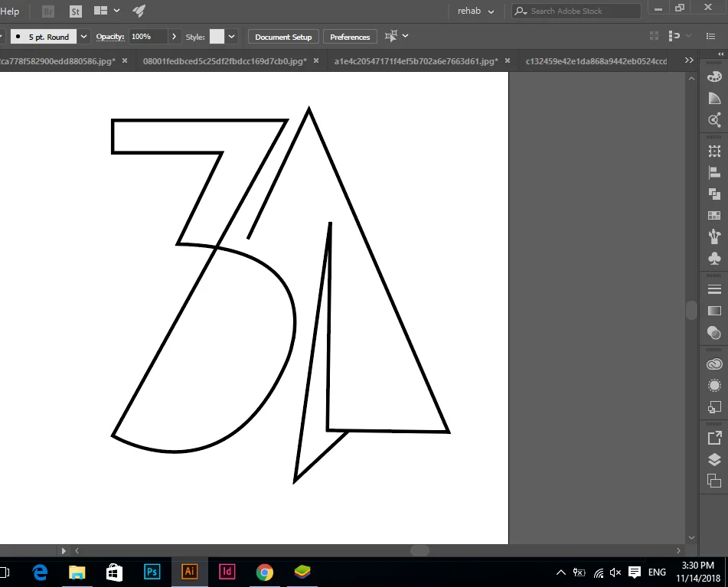Image resolution: width=728 pixels, height=587 pixels.
Task: Open Microsoft Edge from the taskbar
Action: click(41, 572)
